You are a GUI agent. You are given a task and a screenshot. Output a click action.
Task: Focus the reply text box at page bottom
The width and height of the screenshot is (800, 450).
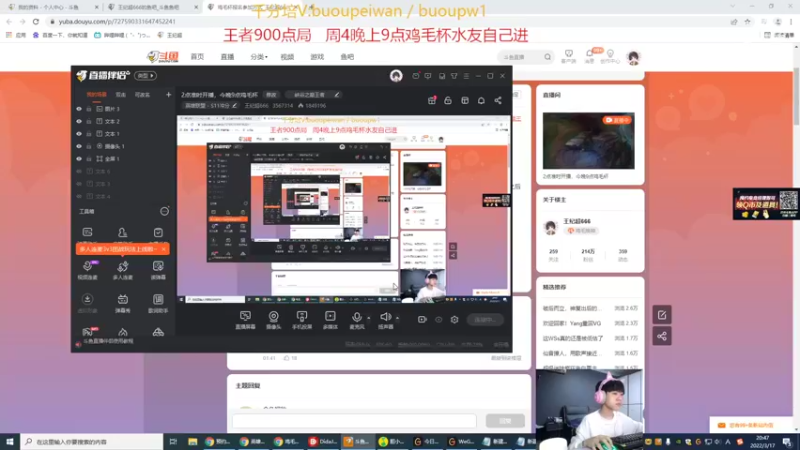[x=355, y=421]
